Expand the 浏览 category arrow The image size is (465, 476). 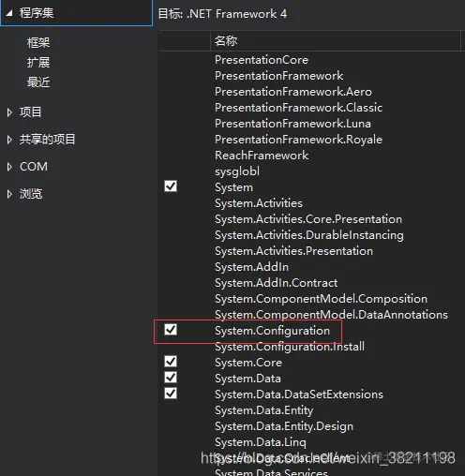9,194
